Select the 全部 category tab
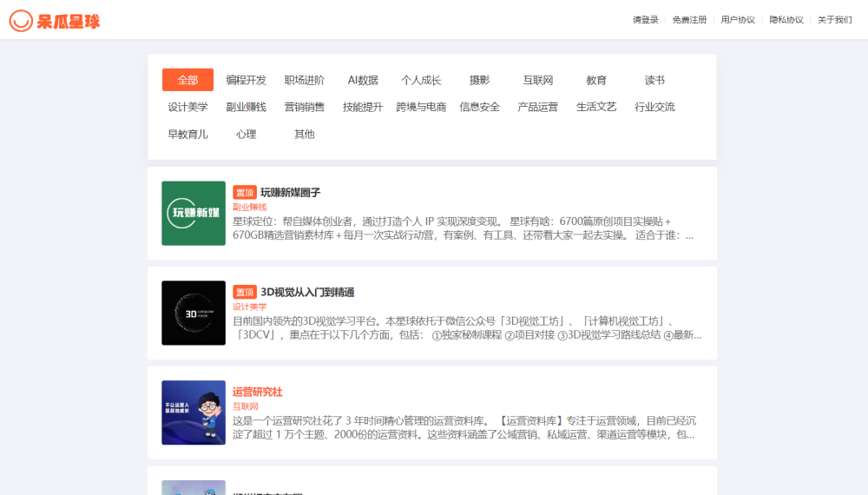The image size is (868, 495). (x=187, y=80)
